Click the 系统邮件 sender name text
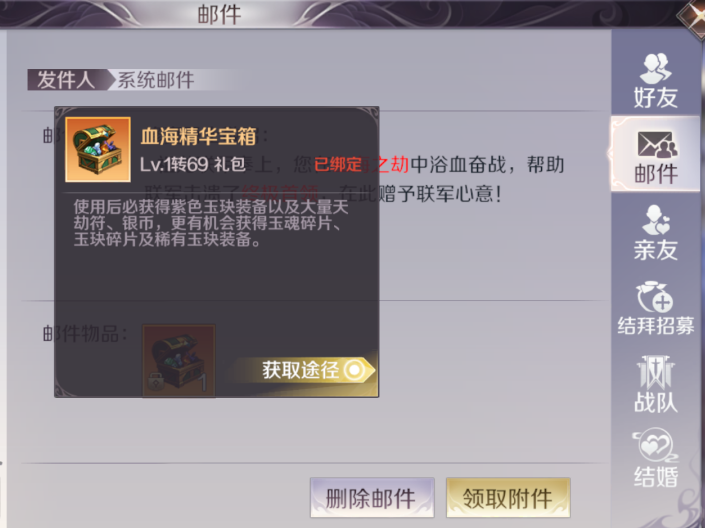The width and height of the screenshot is (705, 528). pos(156,81)
